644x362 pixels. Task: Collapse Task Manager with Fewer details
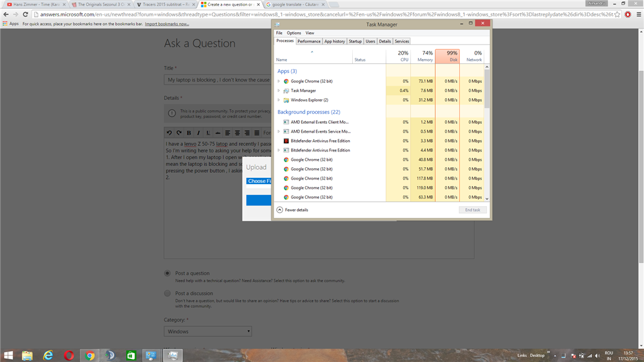[292, 210]
